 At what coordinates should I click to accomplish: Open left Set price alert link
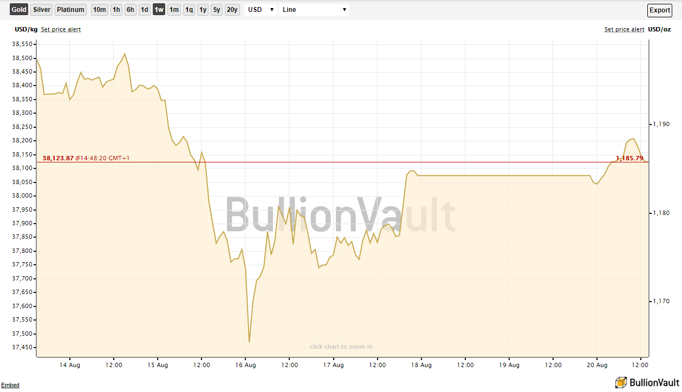coord(61,30)
